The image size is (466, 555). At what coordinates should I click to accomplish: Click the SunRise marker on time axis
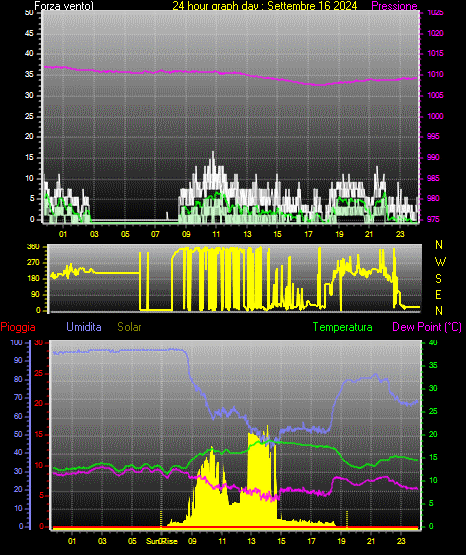tap(162, 541)
